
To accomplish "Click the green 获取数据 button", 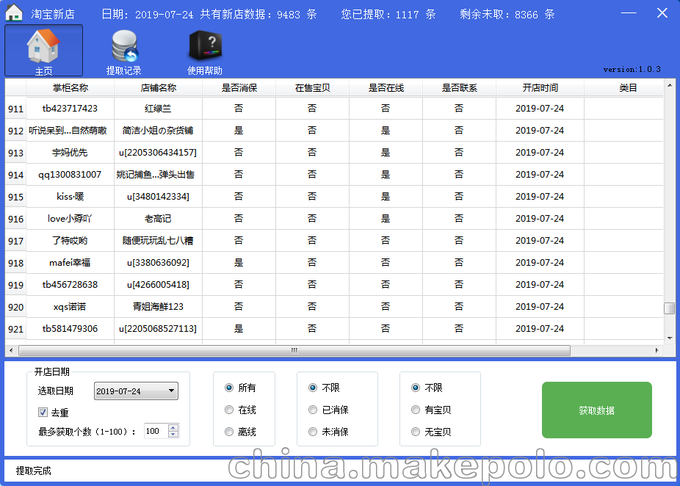I will click(x=597, y=410).
